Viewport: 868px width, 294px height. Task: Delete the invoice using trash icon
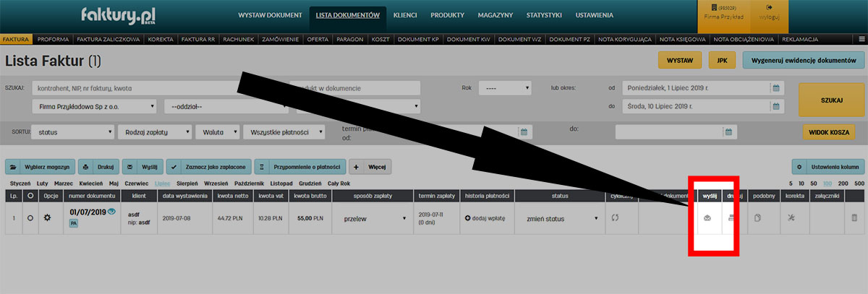pyautogui.click(x=854, y=217)
